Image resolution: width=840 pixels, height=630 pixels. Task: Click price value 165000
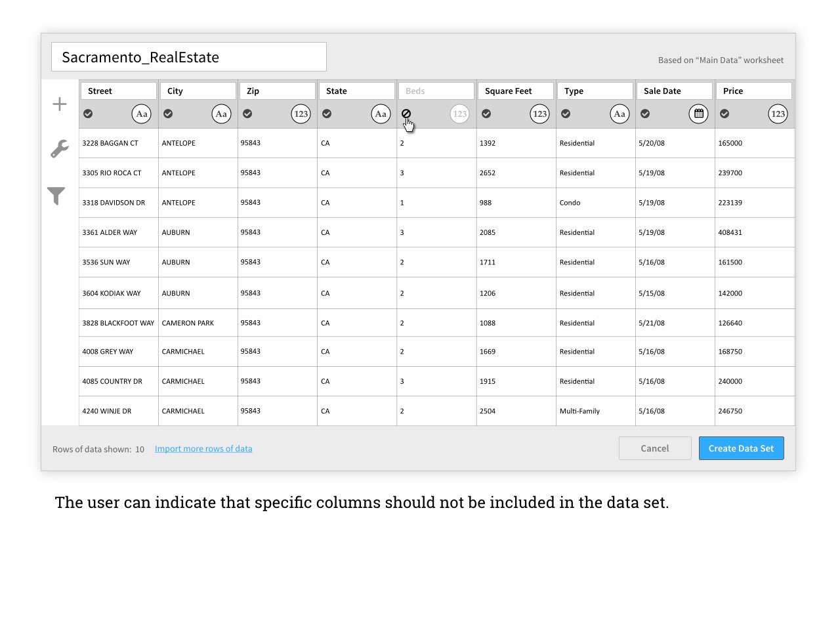755,143
